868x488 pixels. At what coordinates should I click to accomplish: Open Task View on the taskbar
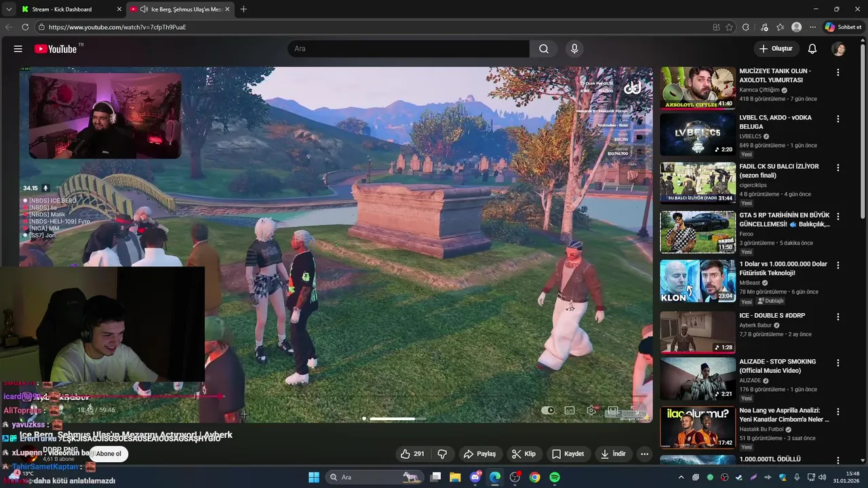[436, 477]
